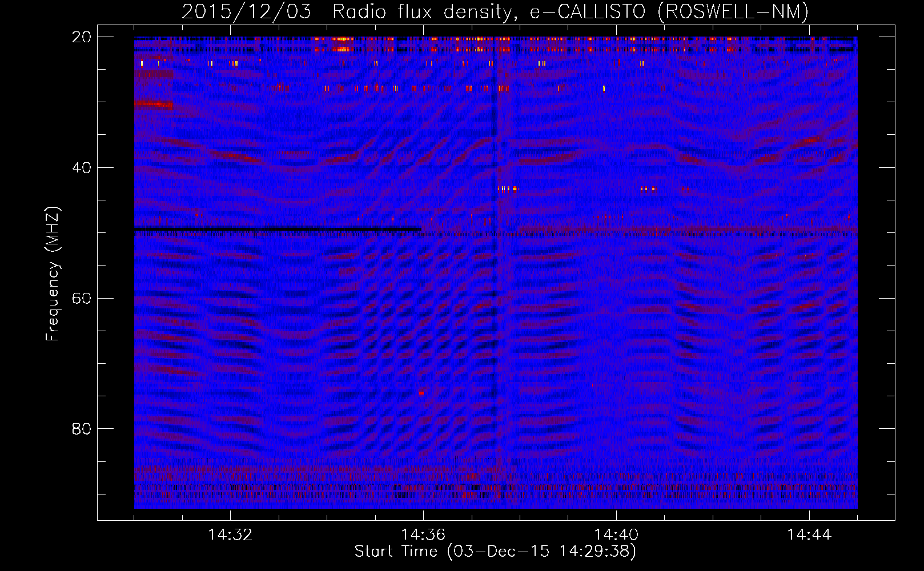Screen dimensions: 924x571
Task: Click the 14:44 time tick label
Action: tap(809, 535)
